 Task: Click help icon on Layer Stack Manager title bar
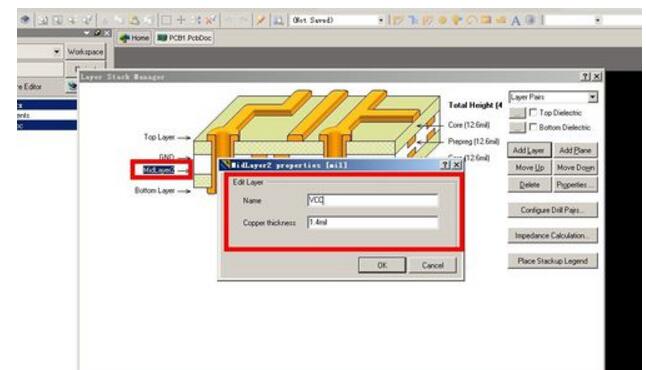585,76
